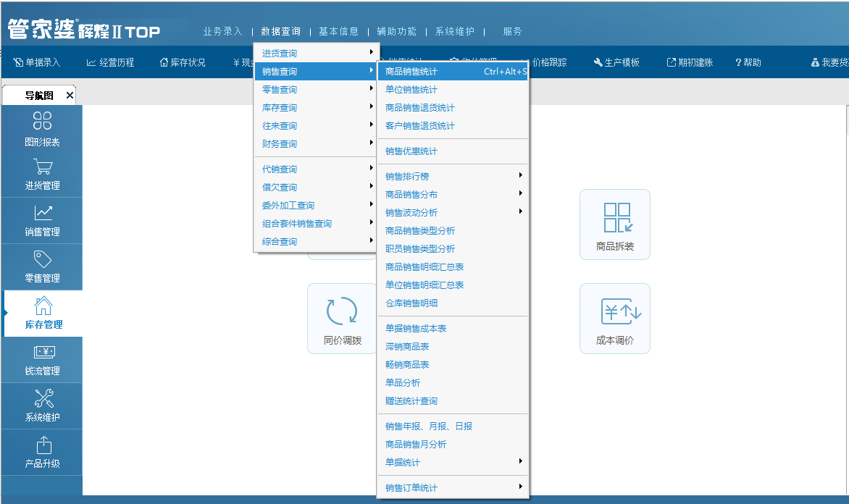Click 我要贷款 toolbar item

[x=829, y=62]
